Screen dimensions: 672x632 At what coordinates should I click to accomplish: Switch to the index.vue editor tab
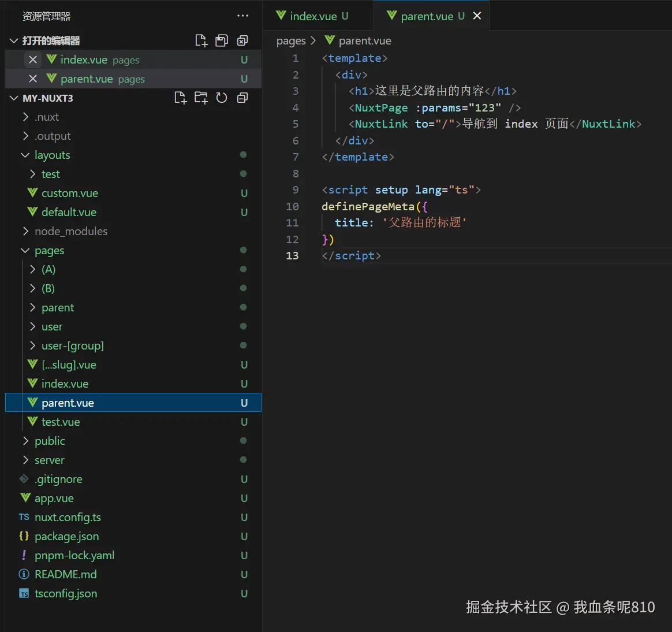pos(318,16)
